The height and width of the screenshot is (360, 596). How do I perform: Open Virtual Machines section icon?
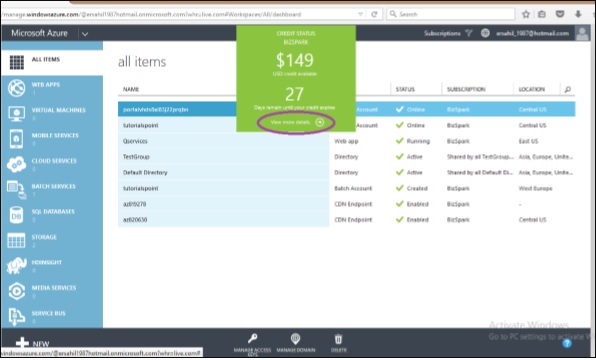(16, 114)
